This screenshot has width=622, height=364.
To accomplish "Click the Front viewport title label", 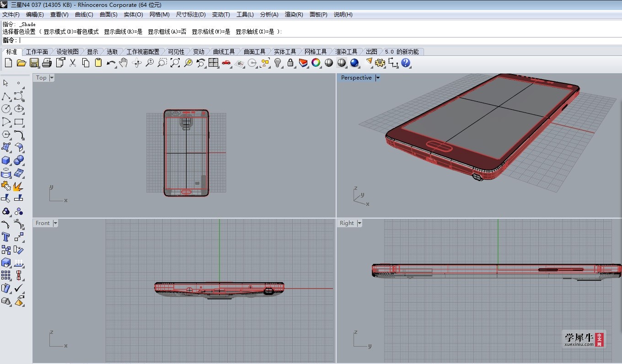I will click(43, 223).
